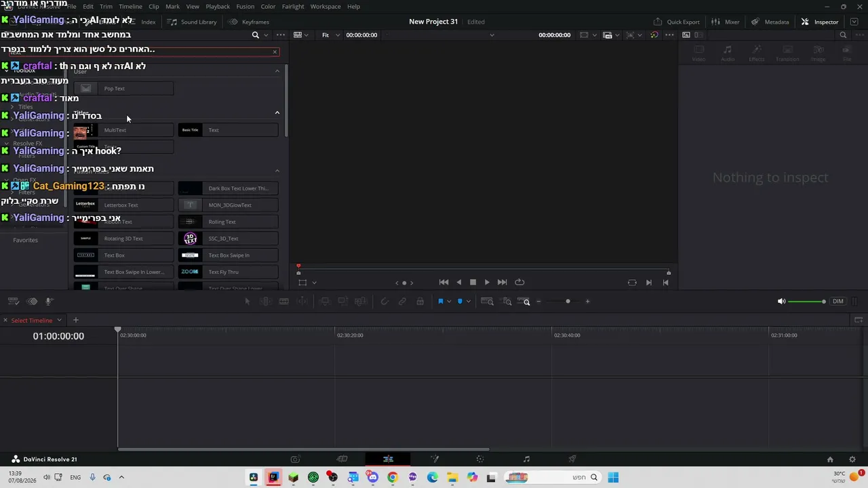Screen dimensions: 868x488
Task: Add a blue flag on timeline toolbar
Action: coord(440,302)
